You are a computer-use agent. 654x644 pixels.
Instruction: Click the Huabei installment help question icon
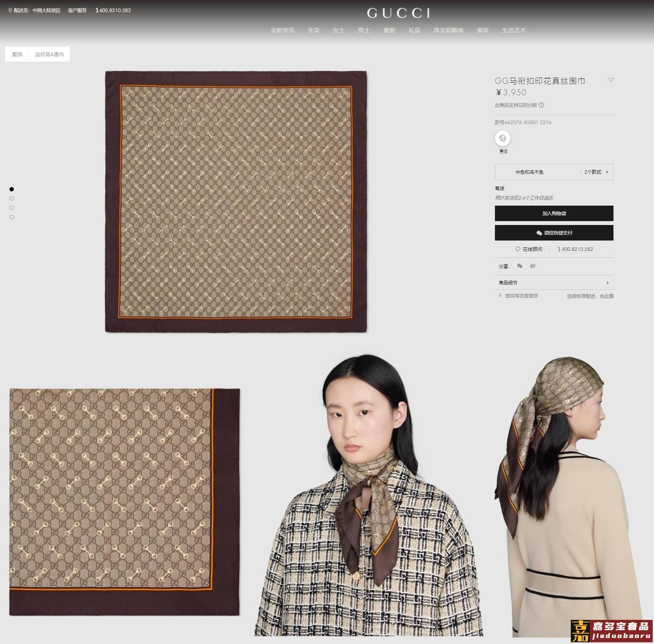tap(541, 105)
